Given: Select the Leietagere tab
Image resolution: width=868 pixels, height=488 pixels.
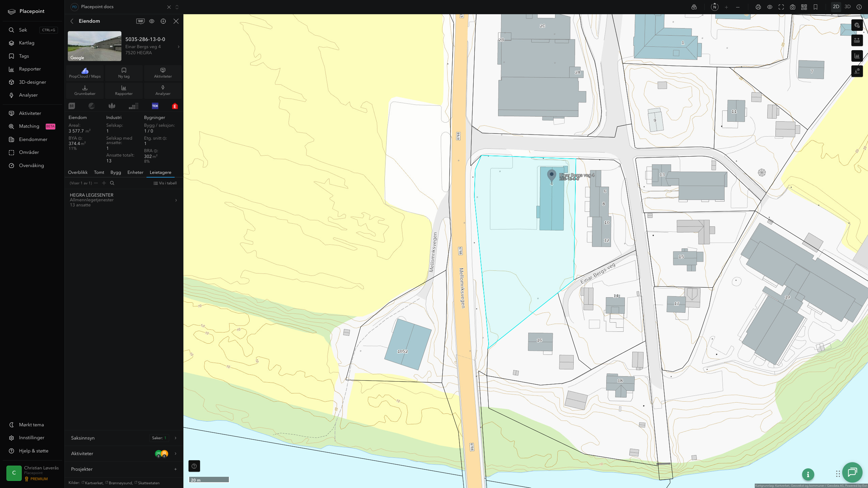Looking at the screenshot, I should 160,172.
